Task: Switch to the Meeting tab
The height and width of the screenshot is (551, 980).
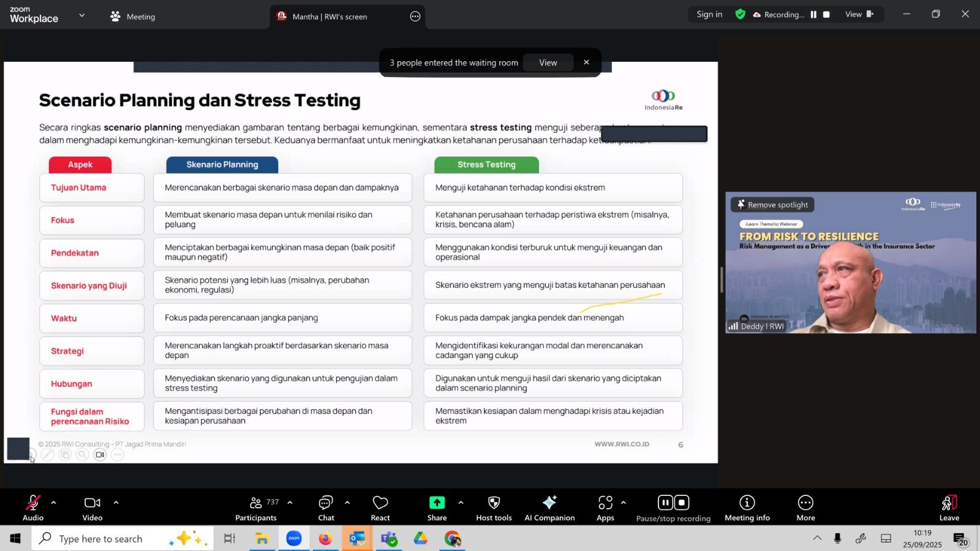Action: coord(133,17)
